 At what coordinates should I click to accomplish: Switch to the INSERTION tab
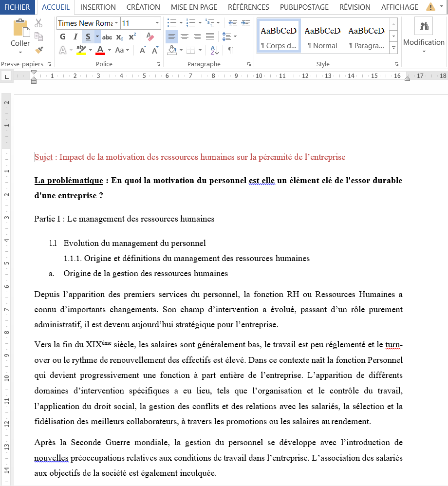point(98,7)
